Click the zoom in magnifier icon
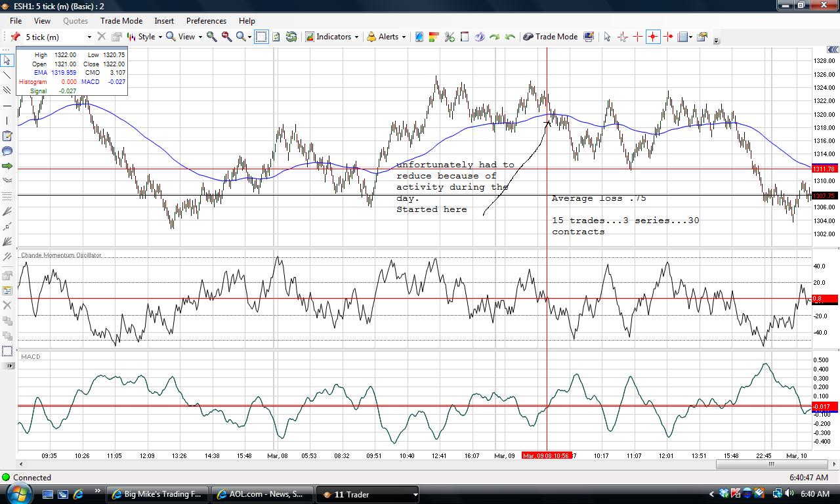Image resolution: width=840 pixels, height=504 pixels. coord(212,37)
